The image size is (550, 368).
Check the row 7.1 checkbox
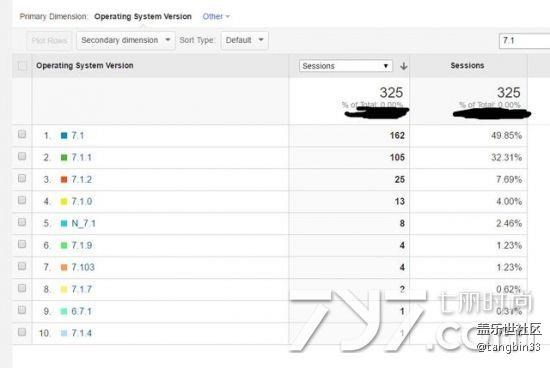22,134
